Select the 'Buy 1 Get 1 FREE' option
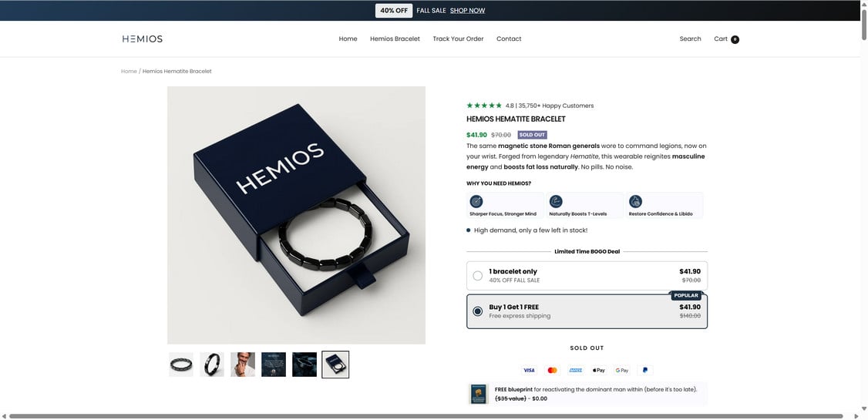Viewport: 868px width, 420px height. [478, 311]
